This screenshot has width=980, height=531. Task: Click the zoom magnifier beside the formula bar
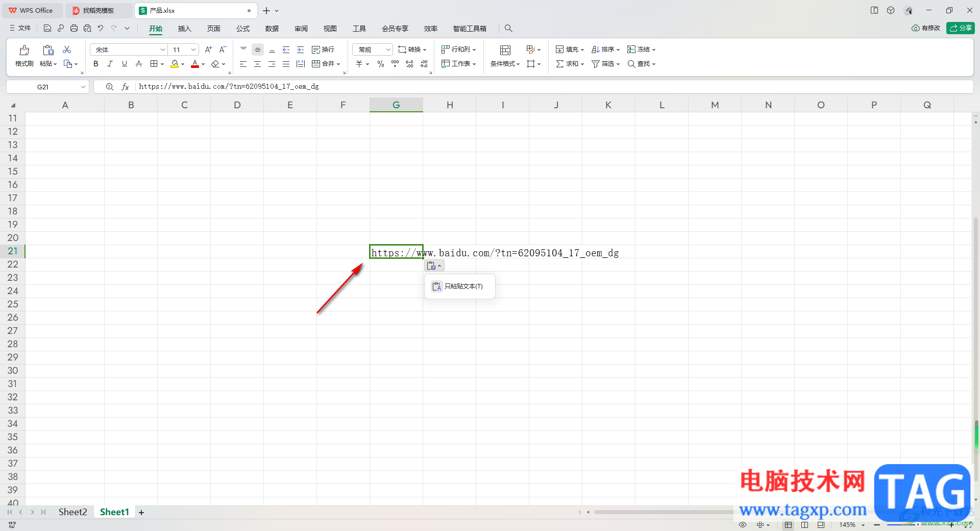[109, 87]
